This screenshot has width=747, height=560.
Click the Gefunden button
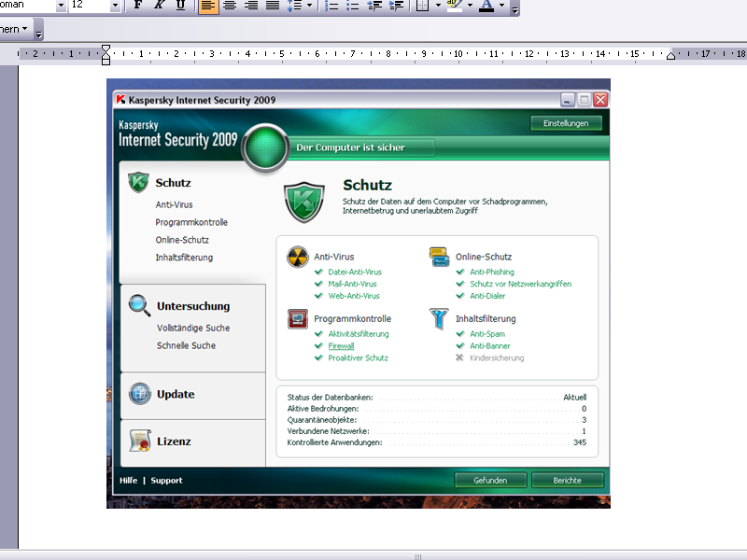point(490,481)
